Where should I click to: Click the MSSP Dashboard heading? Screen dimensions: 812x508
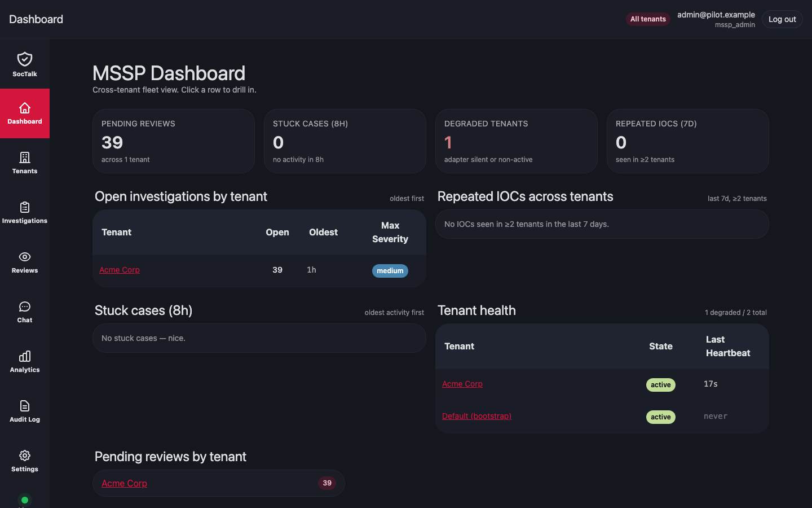tap(169, 73)
